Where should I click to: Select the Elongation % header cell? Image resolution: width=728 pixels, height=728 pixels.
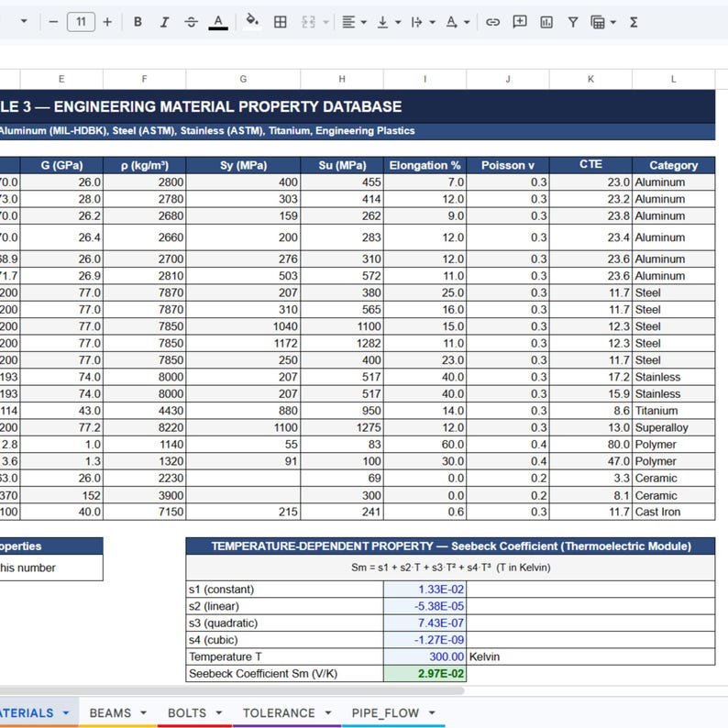[x=425, y=165]
